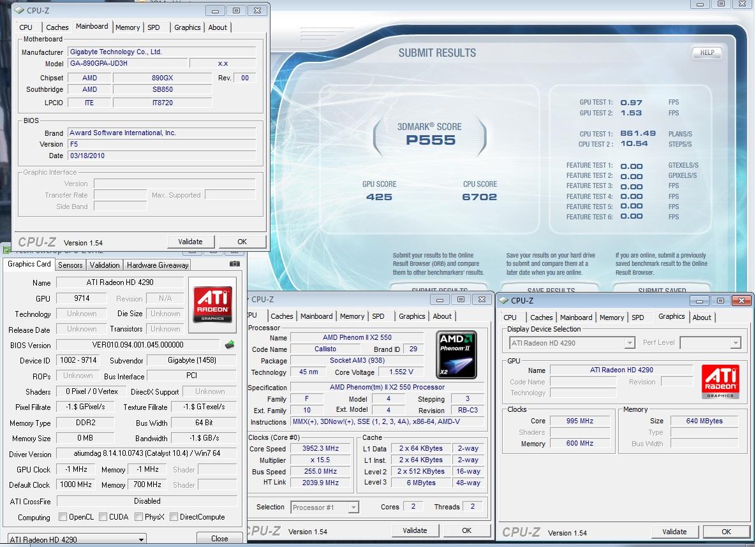Click the AMD Phenom II logo in CPU-Z

(x=456, y=354)
